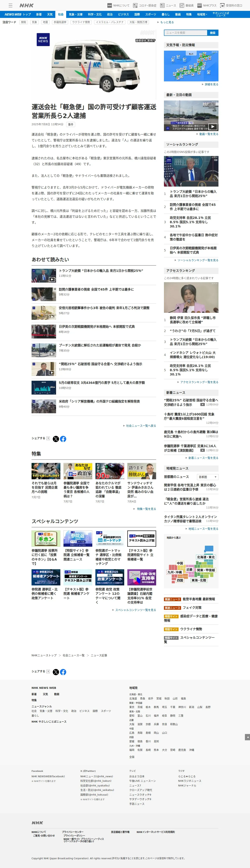Expand もっと見る in 注目ワード
Image resolution: width=250 pixels, height=868 pixels.
tap(165, 22)
